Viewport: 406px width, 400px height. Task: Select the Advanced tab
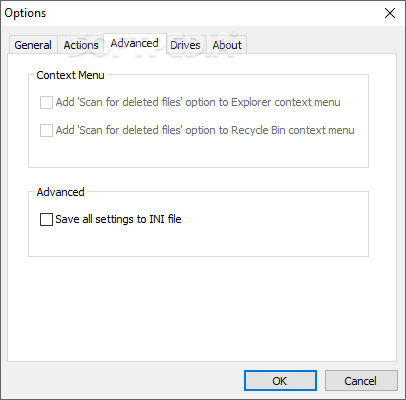(135, 43)
